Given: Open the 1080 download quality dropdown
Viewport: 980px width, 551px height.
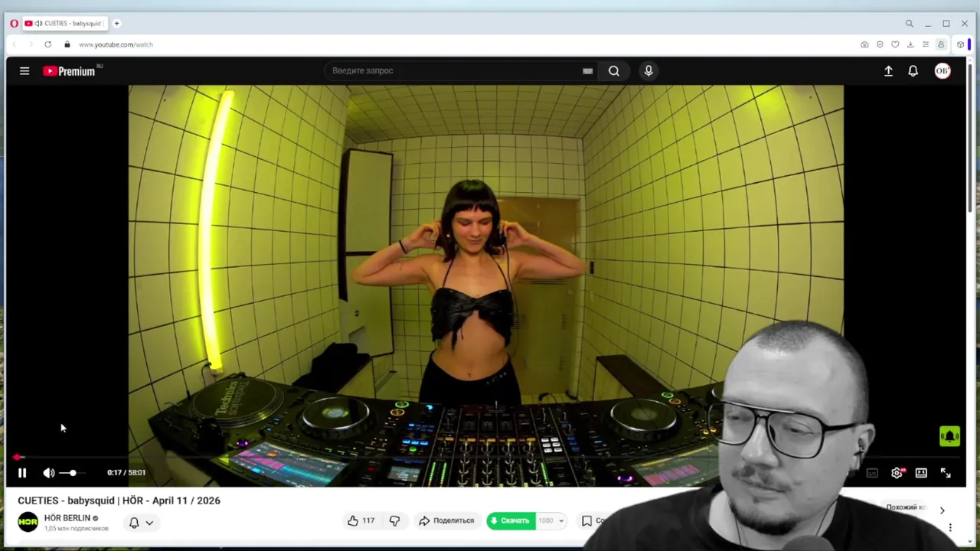Looking at the screenshot, I should (x=550, y=521).
